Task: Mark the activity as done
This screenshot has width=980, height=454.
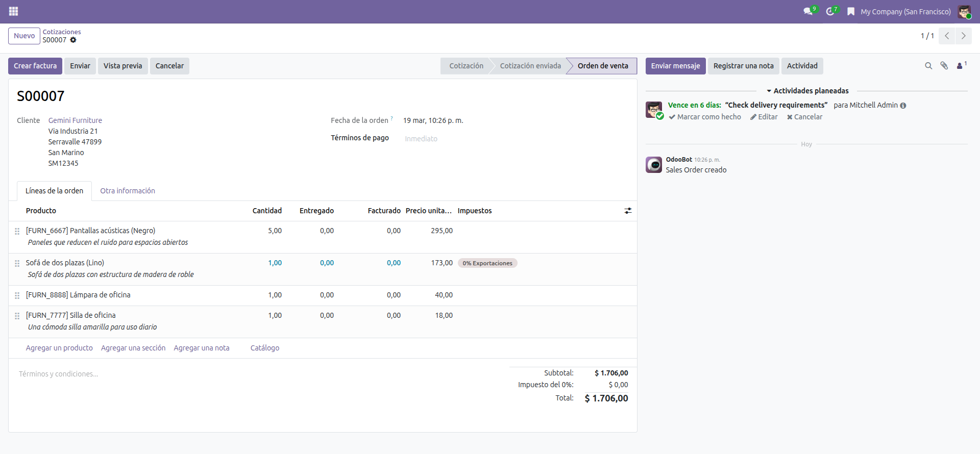Action: click(x=705, y=117)
